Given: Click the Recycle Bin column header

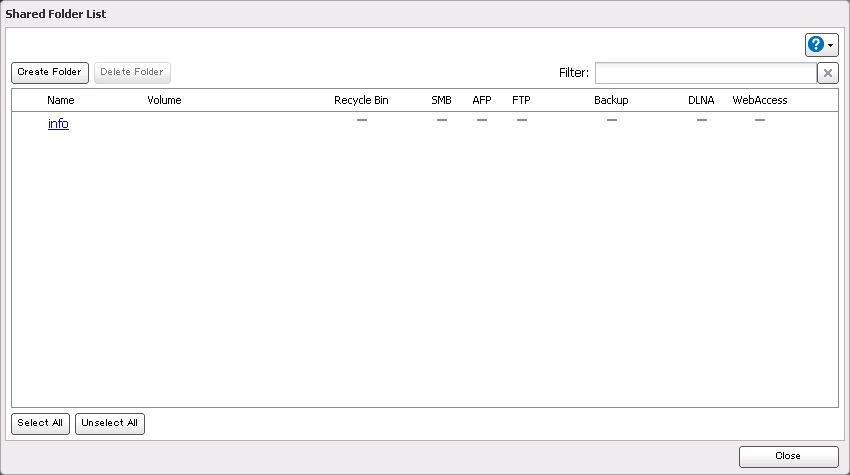Looking at the screenshot, I should pos(361,100).
